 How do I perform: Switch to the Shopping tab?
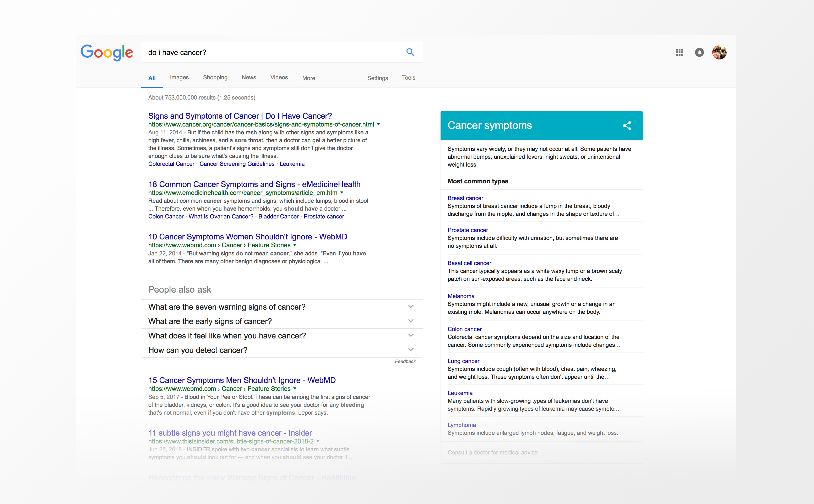215,77
